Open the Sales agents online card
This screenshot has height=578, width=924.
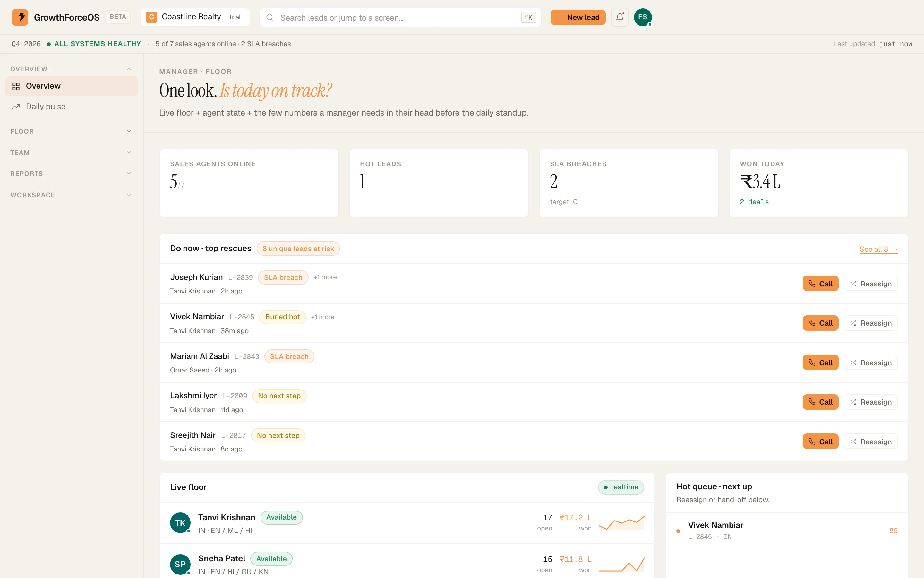click(x=249, y=183)
